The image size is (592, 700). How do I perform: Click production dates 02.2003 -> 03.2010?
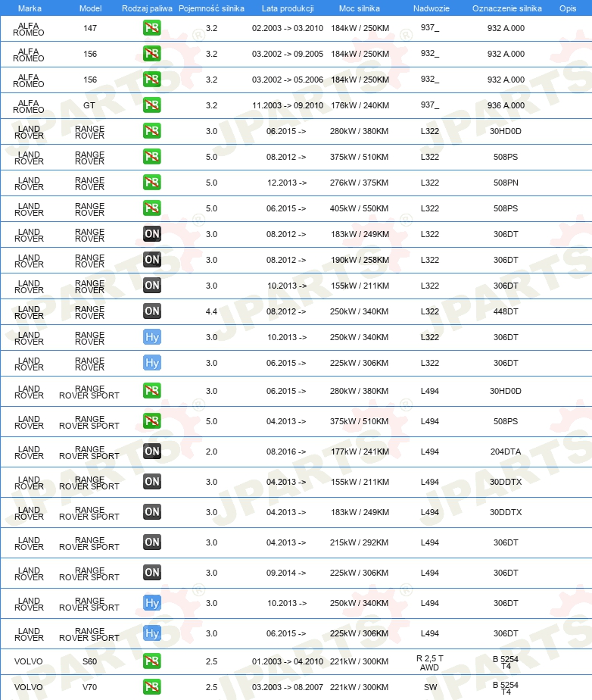coord(288,28)
